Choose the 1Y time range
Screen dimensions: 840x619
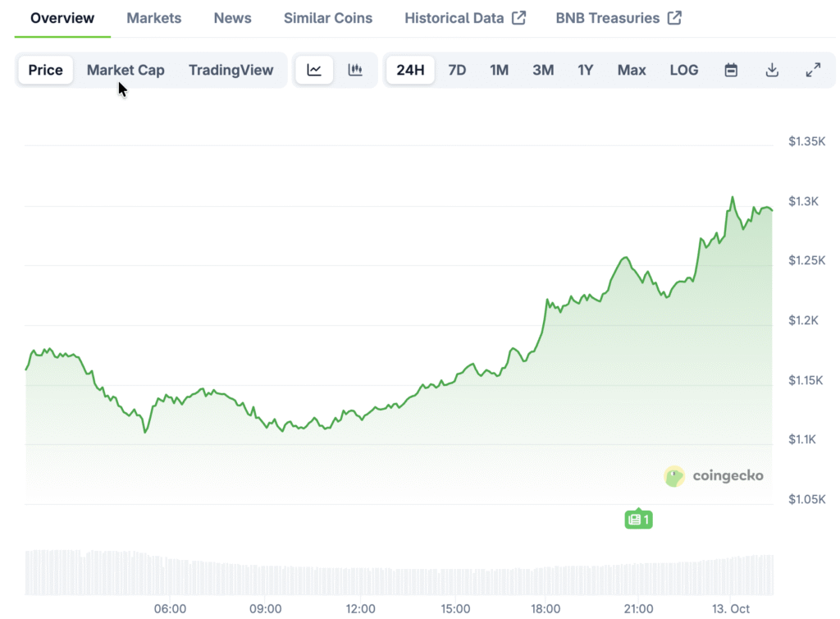tap(585, 70)
